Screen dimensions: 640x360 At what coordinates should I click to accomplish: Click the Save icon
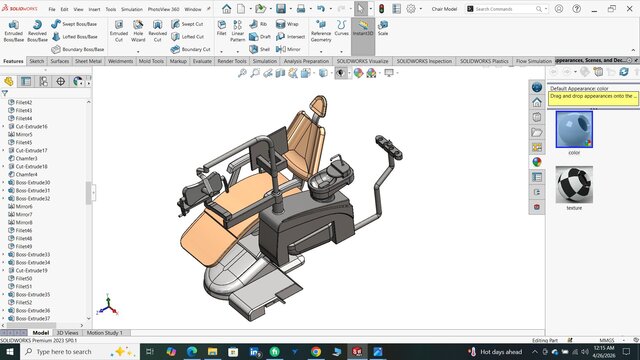[281, 9]
